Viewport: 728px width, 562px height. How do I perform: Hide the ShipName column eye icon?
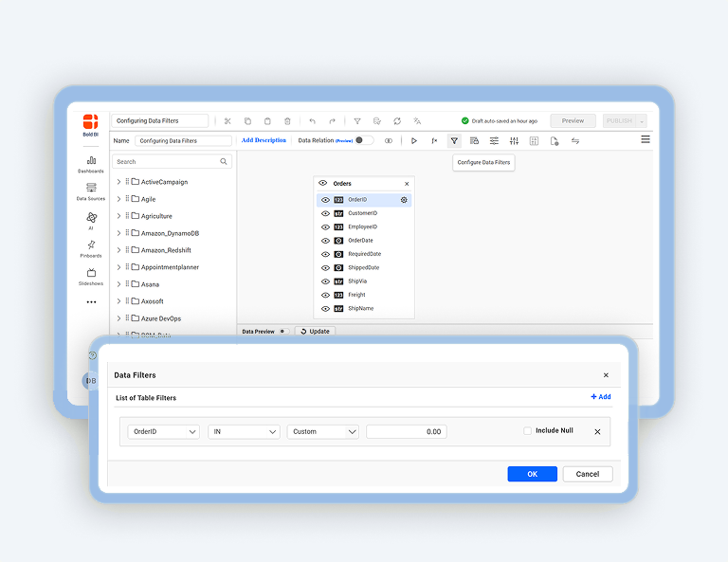325,309
